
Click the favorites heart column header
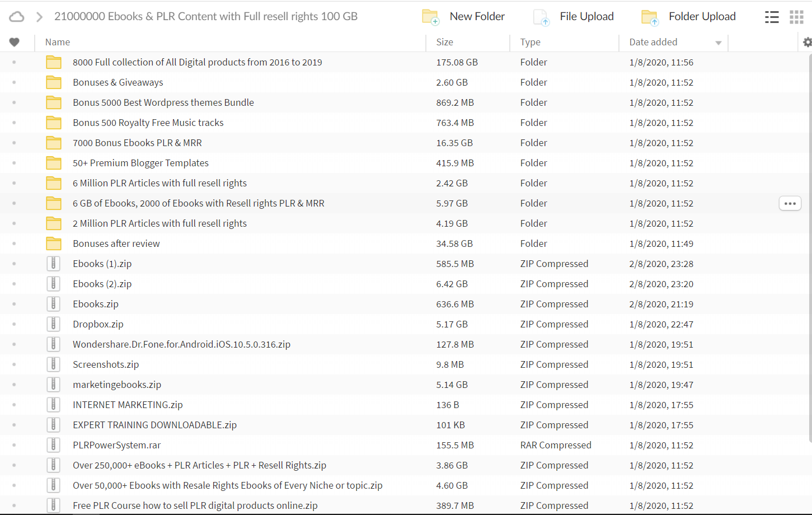tap(15, 42)
